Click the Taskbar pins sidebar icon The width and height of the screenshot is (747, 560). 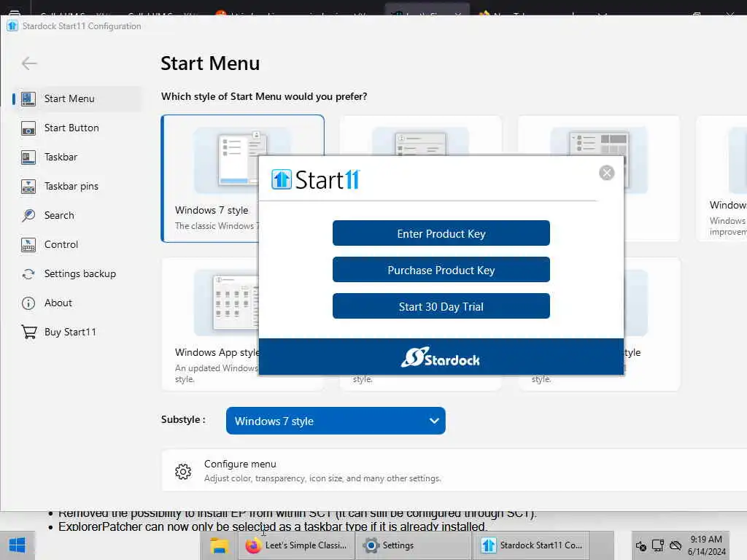pos(28,186)
